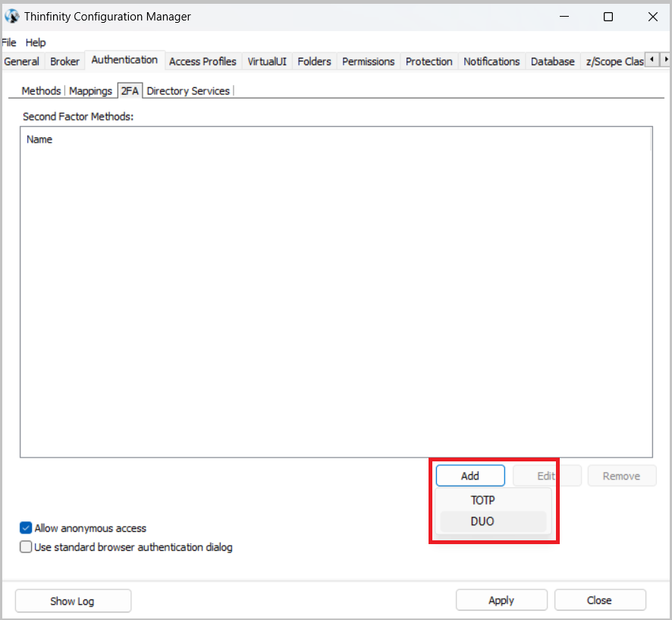672x620 pixels.
Task: Switch to the Permissions tab
Action: (368, 61)
